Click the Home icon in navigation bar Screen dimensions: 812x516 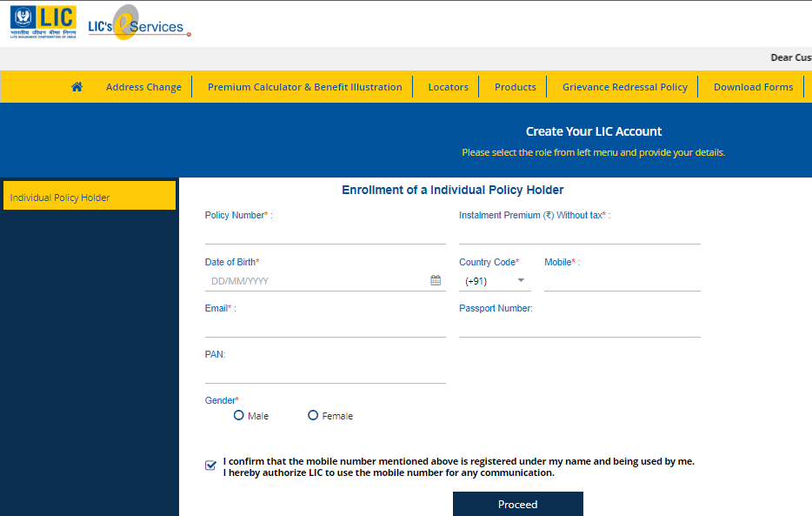tap(77, 86)
